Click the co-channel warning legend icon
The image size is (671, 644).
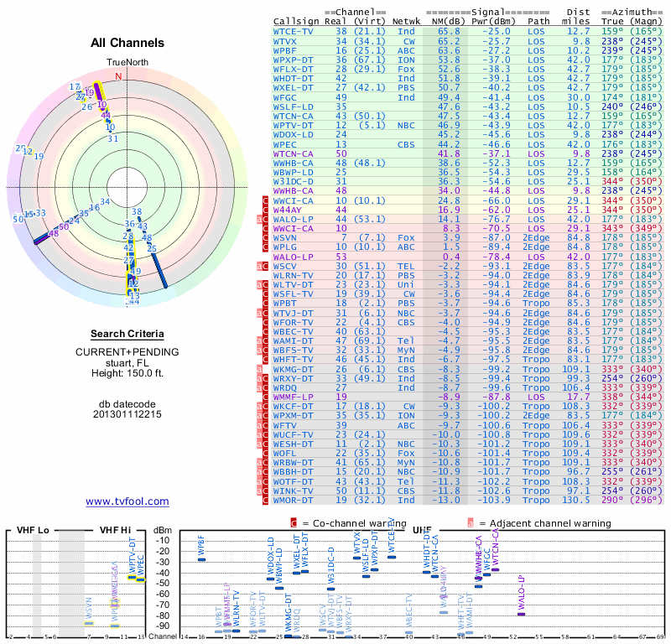[x=294, y=523]
